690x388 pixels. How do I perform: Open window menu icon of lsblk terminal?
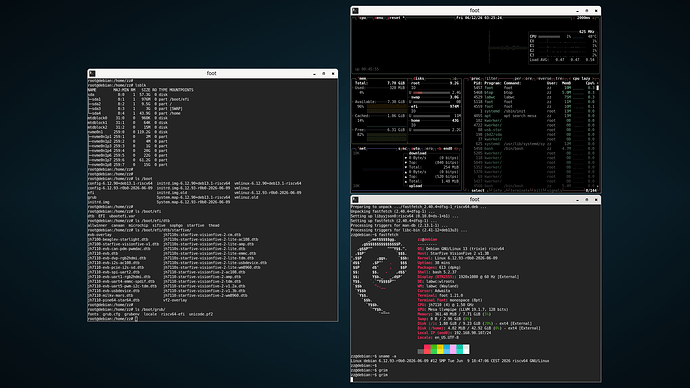pyautogui.click(x=92, y=73)
